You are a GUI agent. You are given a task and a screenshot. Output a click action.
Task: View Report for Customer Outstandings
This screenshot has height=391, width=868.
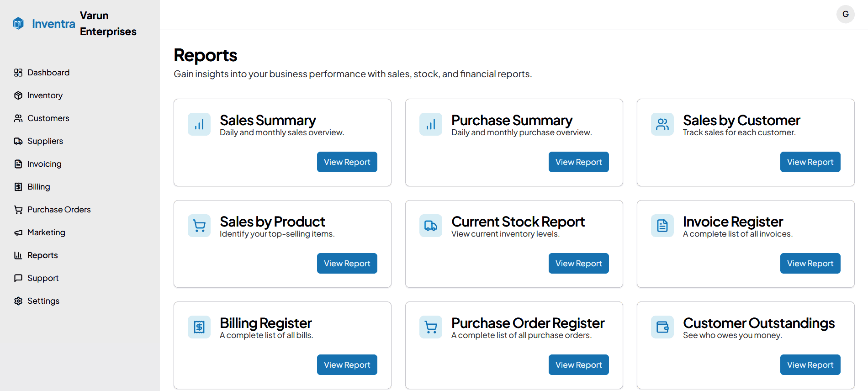(x=810, y=365)
